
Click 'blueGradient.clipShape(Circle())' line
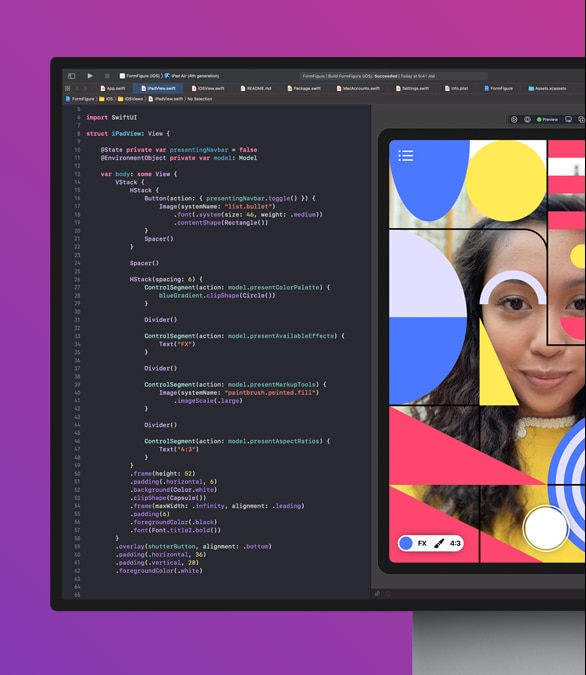coord(217,296)
